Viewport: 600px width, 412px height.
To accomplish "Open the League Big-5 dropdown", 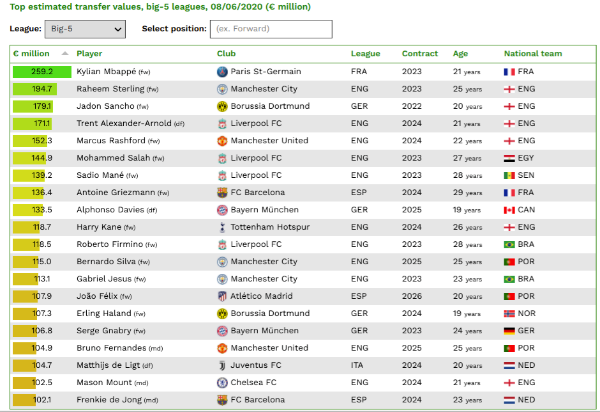I will [x=85, y=29].
